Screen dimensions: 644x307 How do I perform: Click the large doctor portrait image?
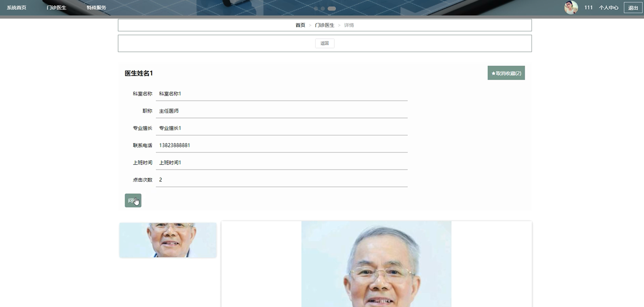(376, 264)
